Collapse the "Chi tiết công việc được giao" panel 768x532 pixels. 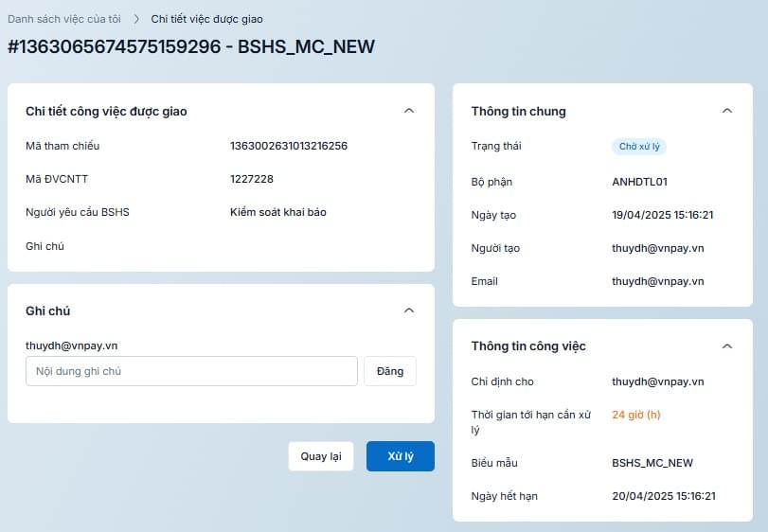(409, 111)
